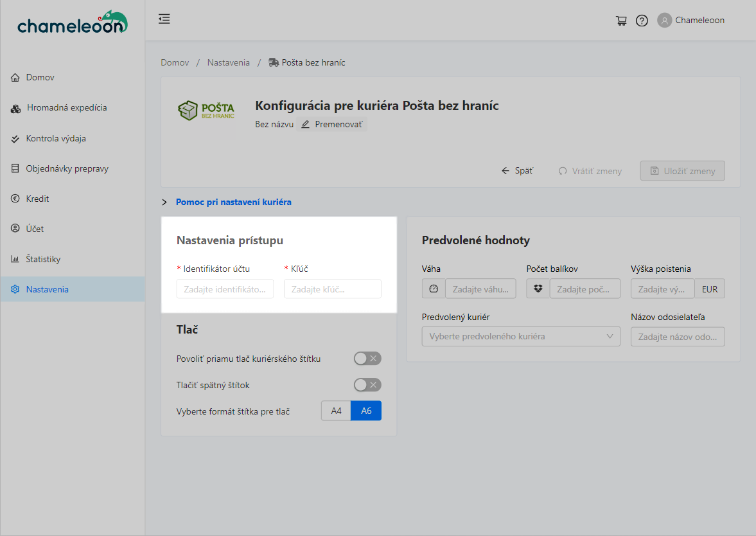The image size is (756, 536).
Task: Open the Predvolený kuriér dropdown
Action: point(521,337)
